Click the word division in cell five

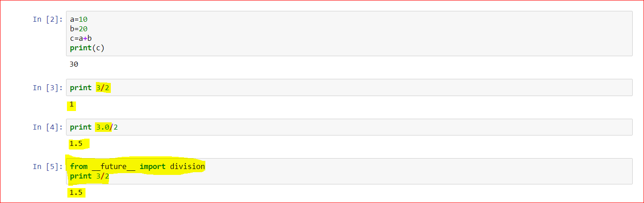pyautogui.click(x=187, y=167)
